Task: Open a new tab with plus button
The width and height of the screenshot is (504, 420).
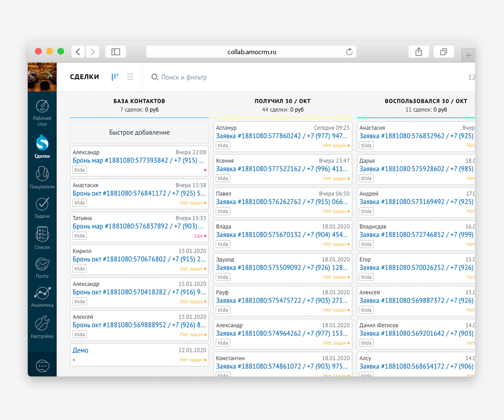Action: (468, 55)
